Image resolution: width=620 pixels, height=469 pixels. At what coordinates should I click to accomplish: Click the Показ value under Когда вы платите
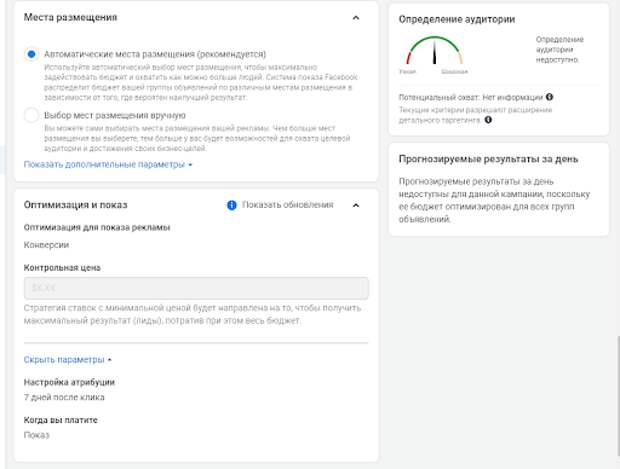36,435
